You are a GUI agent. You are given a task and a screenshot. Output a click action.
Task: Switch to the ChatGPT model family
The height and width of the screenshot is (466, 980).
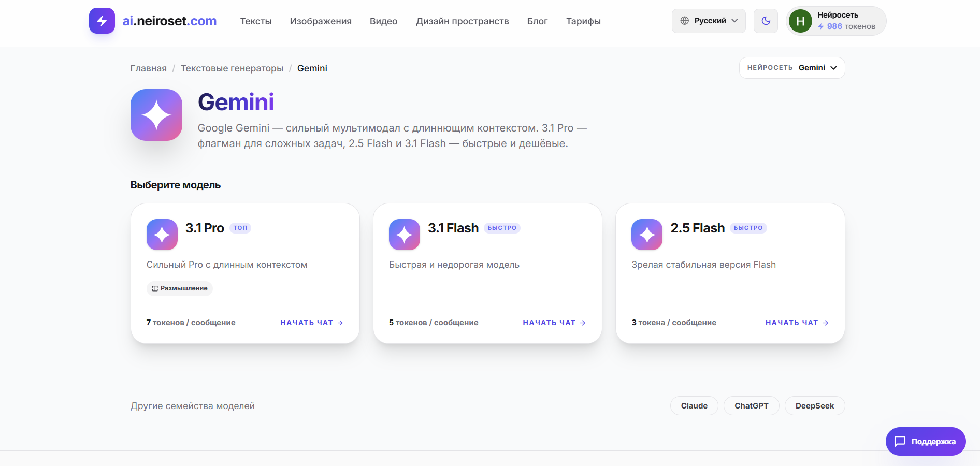752,406
